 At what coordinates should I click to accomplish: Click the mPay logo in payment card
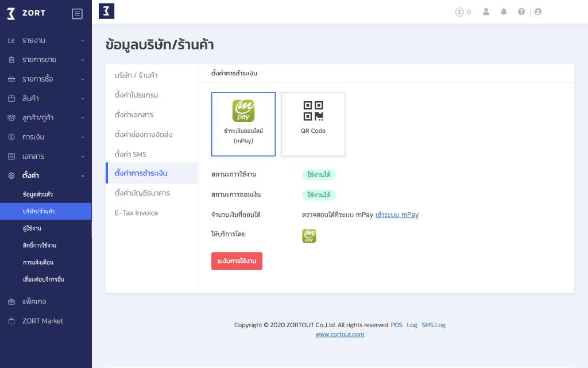point(243,111)
